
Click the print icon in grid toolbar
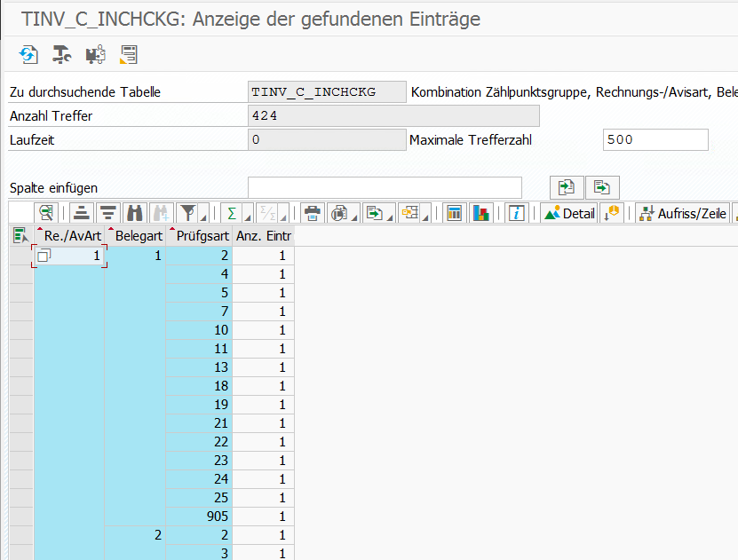pos(312,213)
